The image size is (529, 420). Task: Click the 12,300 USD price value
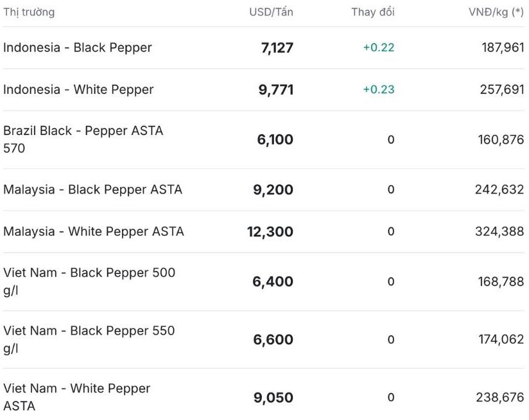pos(270,231)
